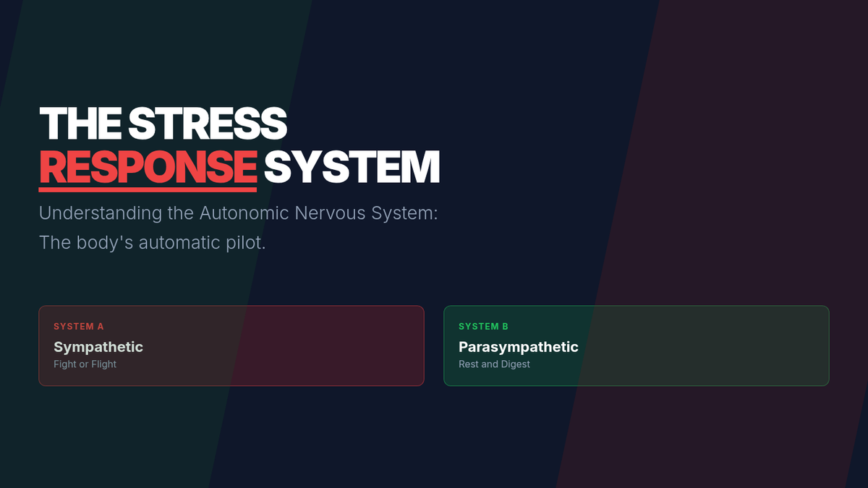Click the "Fight or Flight" caption
868x488 pixels.
click(x=85, y=364)
